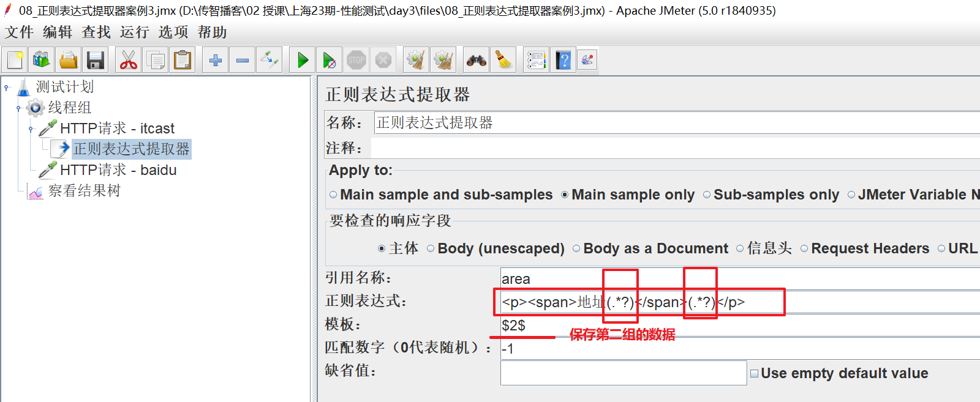This screenshot has height=402, width=980.
Task: Open the 文件 menu
Action: coord(20,32)
